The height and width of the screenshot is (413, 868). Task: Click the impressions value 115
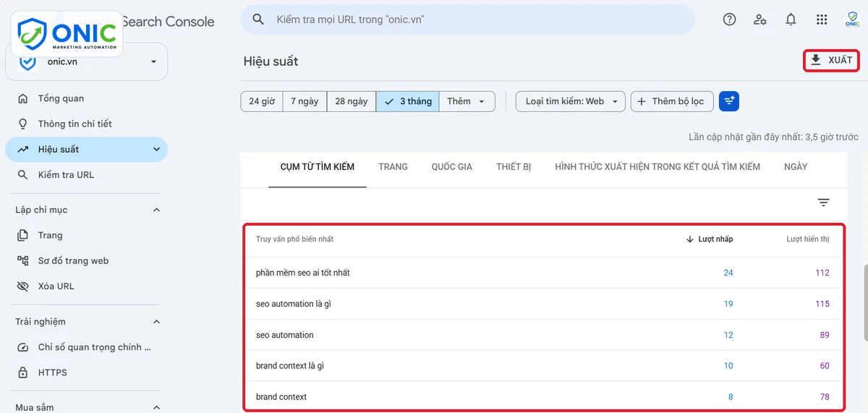coord(822,304)
